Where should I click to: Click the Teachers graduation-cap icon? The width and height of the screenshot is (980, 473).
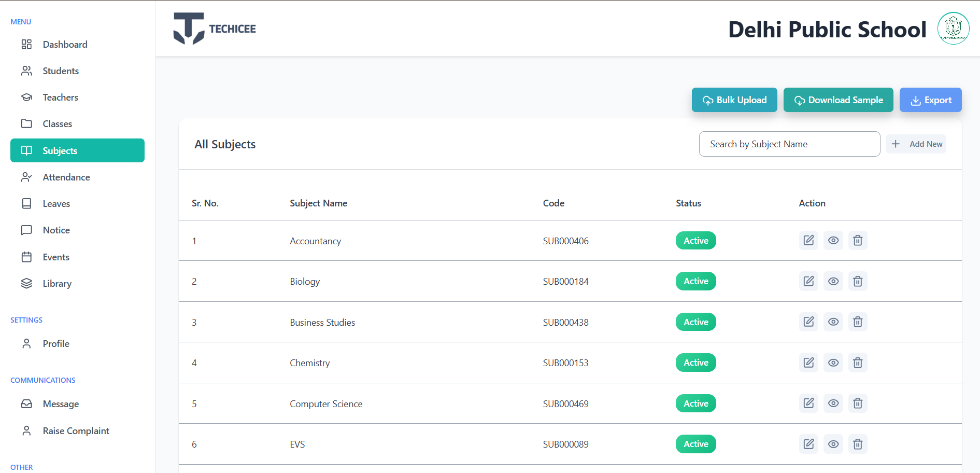pyautogui.click(x=26, y=97)
